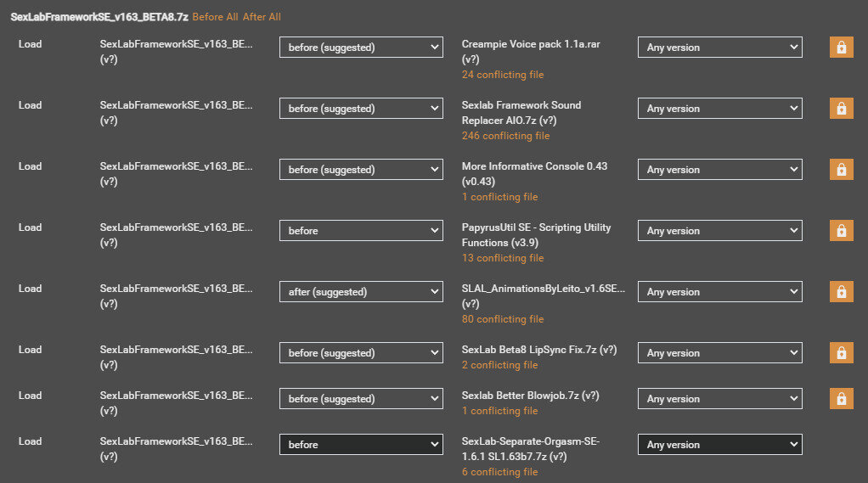This screenshot has width=868, height=483.
Task: Open 'Any version' dropdown for SLAL_AnimationsByLeito
Action: [x=719, y=292]
